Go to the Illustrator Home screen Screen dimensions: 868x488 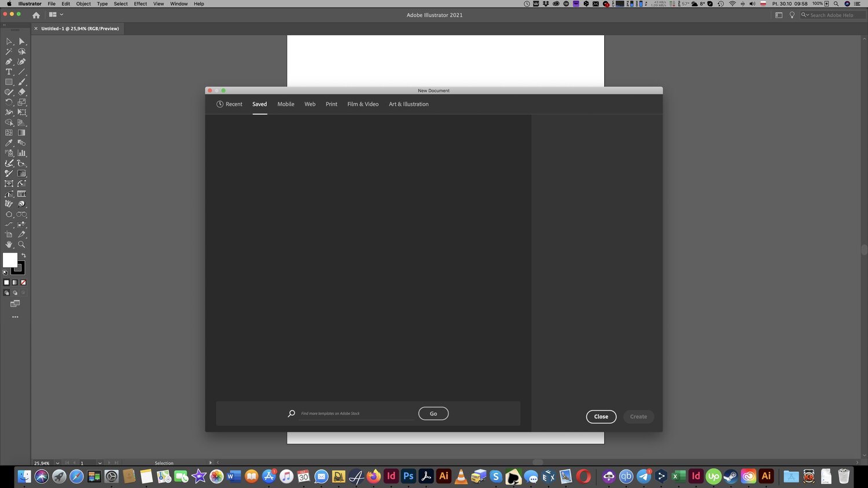point(36,15)
